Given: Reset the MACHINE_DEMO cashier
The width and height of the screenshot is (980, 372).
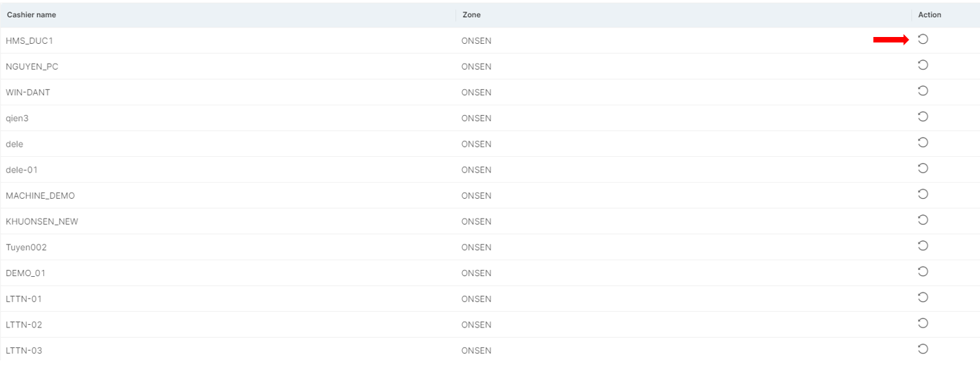Looking at the screenshot, I should click(922, 195).
